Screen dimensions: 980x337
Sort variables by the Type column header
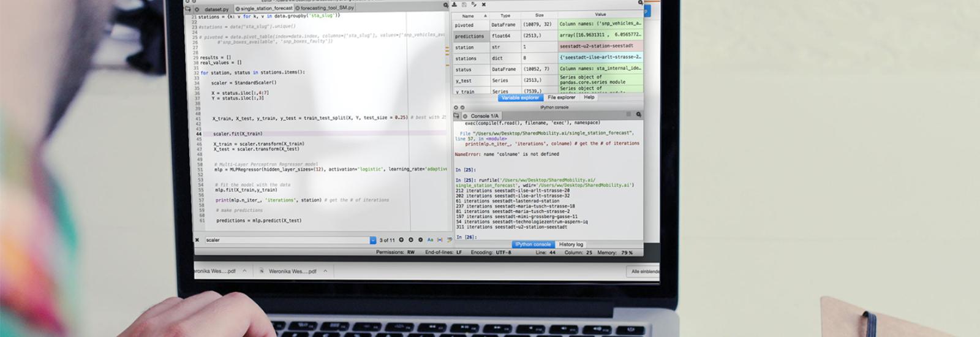tap(505, 15)
